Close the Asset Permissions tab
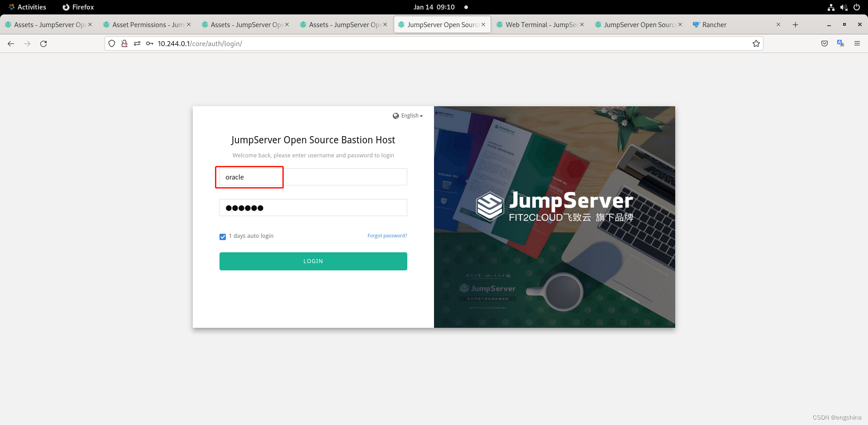Viewport: 868px width, 425px height. point(188,24)
